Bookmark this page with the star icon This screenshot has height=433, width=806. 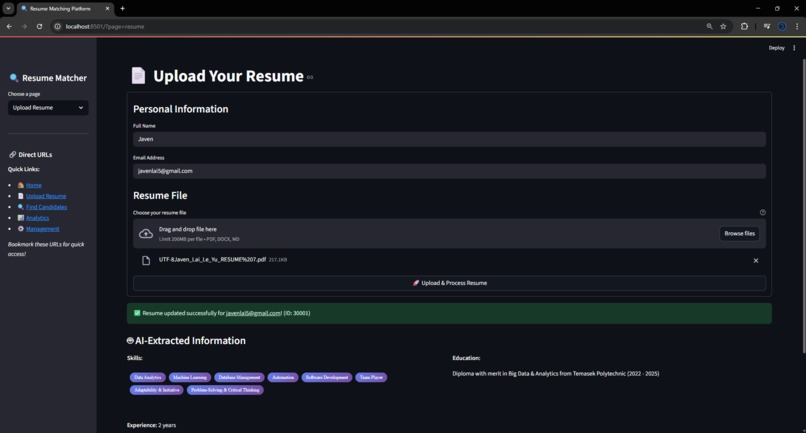click(723, 26)
